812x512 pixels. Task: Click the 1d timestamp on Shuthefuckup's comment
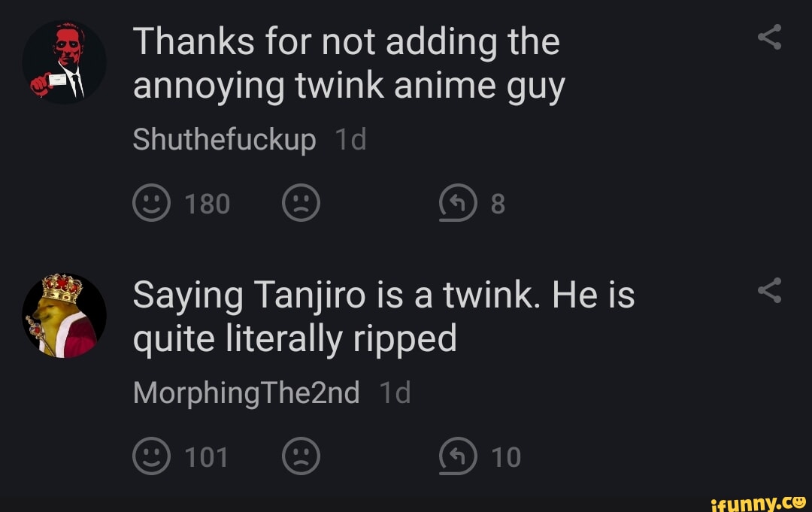350,139
